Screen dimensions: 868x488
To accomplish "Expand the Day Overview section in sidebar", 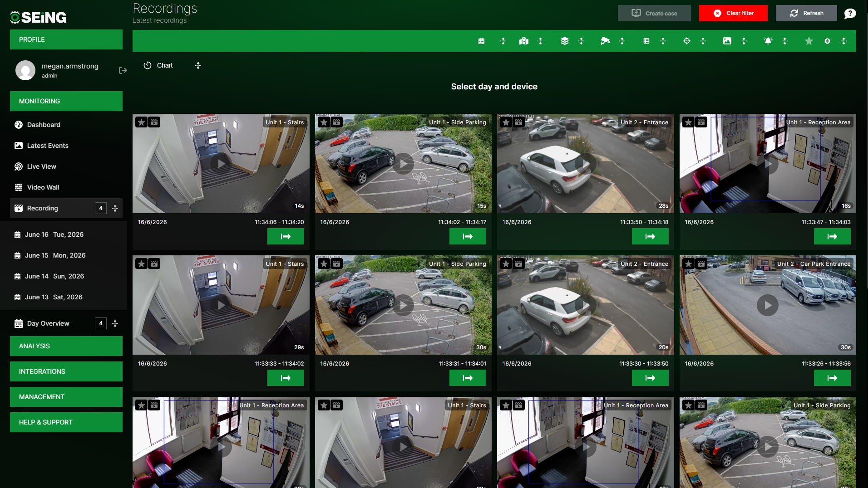I will coord(115,323).
